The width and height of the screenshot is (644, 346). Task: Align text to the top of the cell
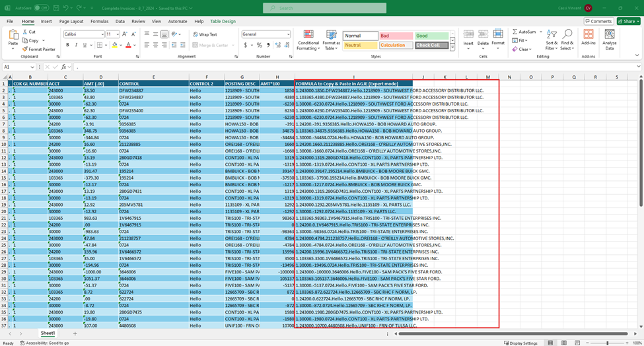pyautogui.click(x=147, y=34)
